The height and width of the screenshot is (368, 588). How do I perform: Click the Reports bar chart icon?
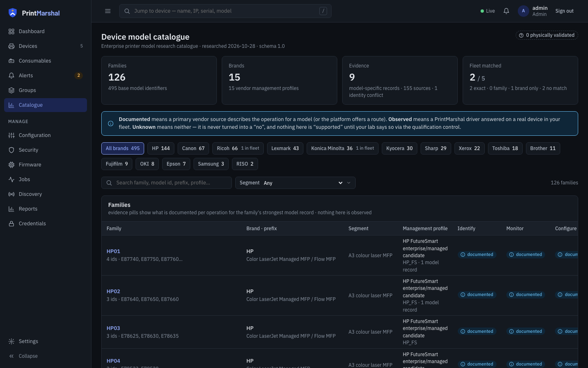pyautogui.click(x=11, y=209)
